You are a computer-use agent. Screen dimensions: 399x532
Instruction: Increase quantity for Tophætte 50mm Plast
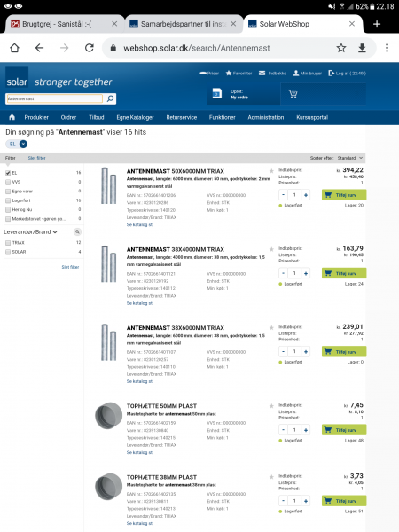click(306, 430)
